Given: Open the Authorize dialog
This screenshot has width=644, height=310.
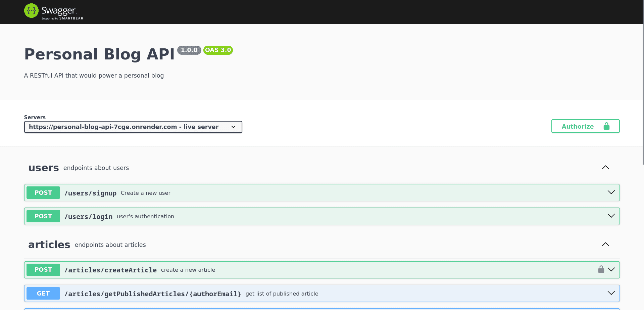Looking at the screenshot, I should [585, 126].
